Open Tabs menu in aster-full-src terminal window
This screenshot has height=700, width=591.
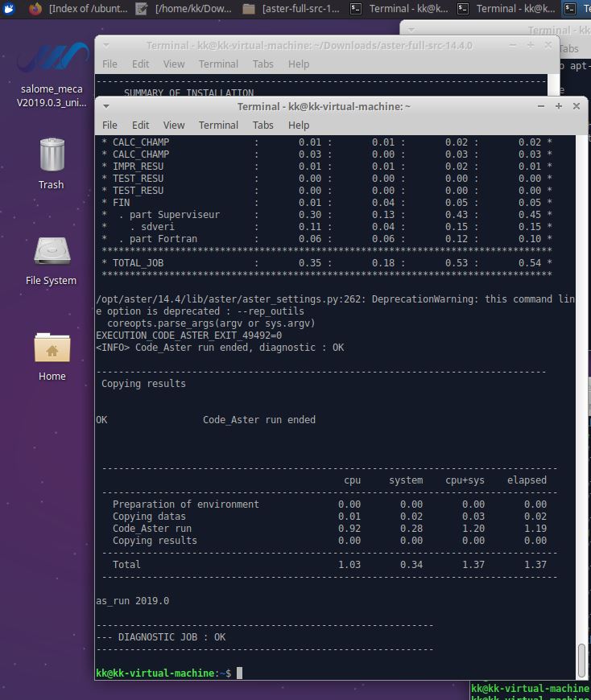tap(262, 64)
